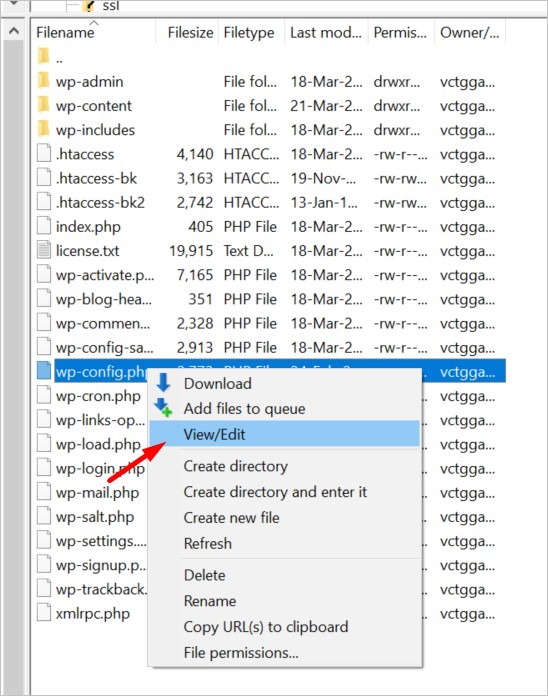The image size is (548, 696).
Task: Select the wp-cron.php file name
Action: coord(98,396)
